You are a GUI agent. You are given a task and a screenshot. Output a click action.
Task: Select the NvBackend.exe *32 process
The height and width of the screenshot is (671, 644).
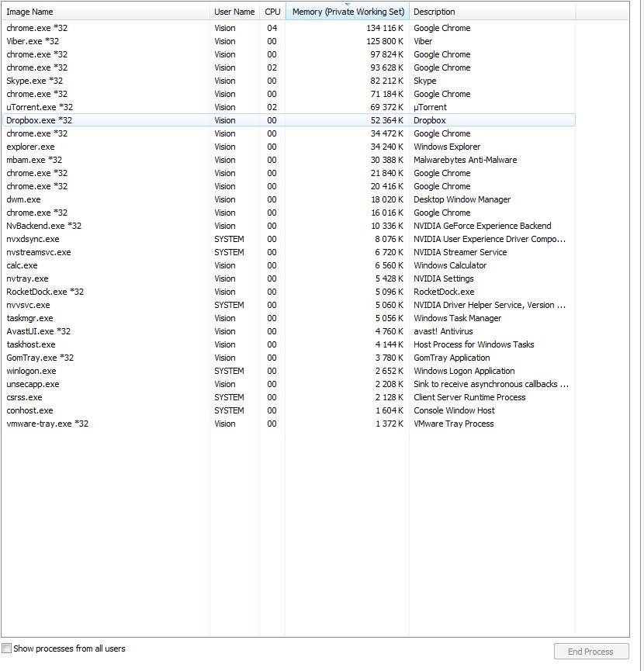43,226
